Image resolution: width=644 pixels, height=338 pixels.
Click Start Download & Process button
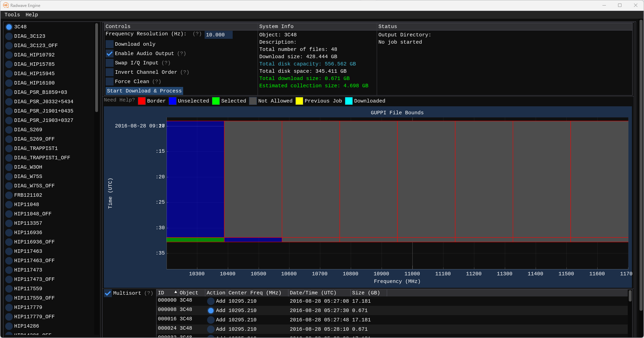click(x=144, y=91)
